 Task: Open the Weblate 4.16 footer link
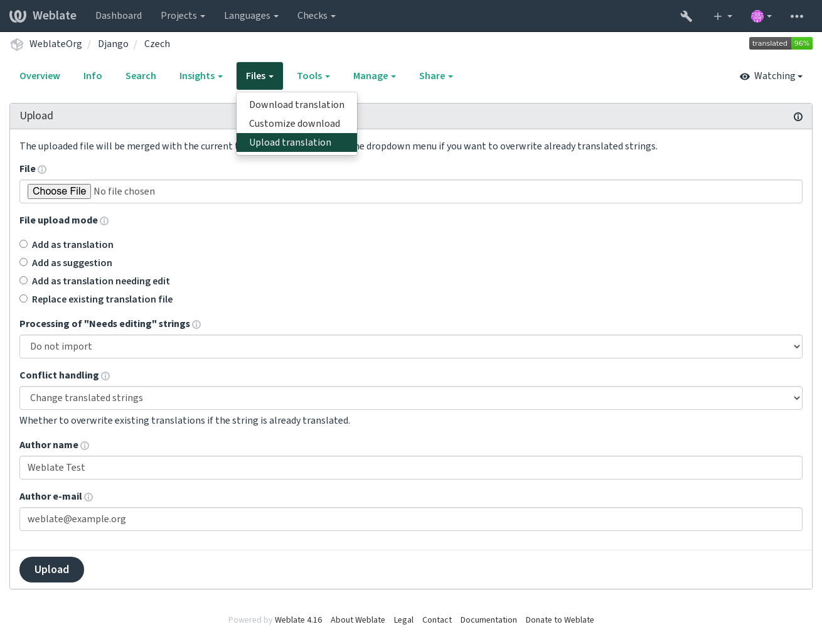point(299,620)
